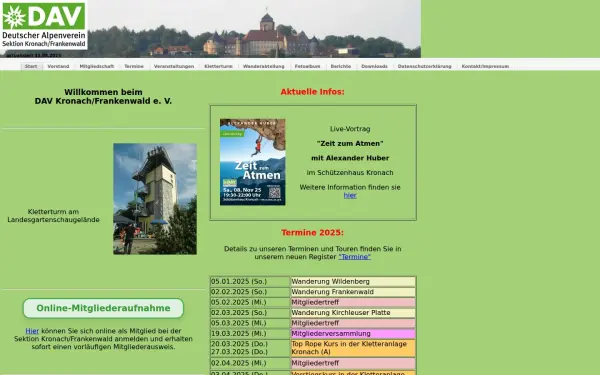Screen dimensions: 600x375
Task: Click the Mitgliedertreff entry for 05.03.2025
Action: pos(353,323)
